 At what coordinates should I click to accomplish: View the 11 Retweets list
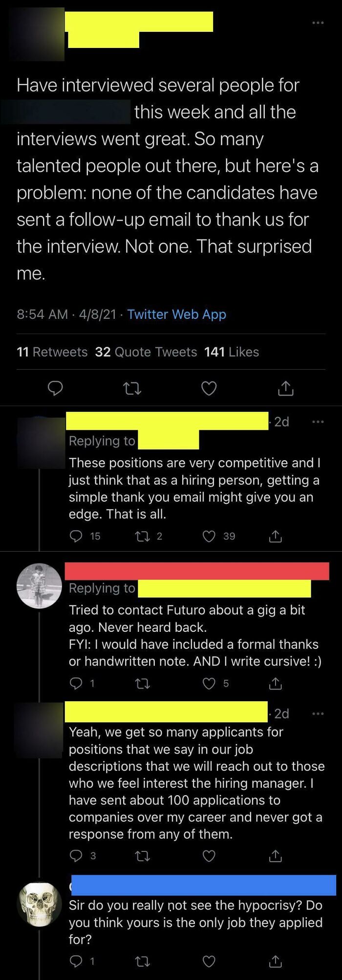[52, 352]
